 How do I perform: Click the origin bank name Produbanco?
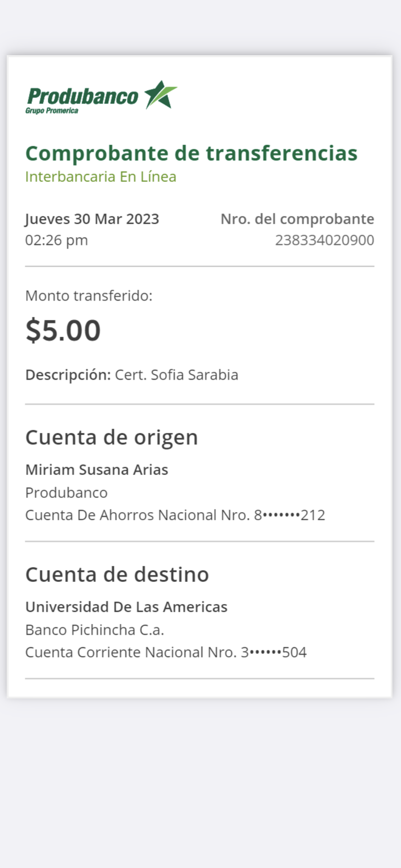66,493
